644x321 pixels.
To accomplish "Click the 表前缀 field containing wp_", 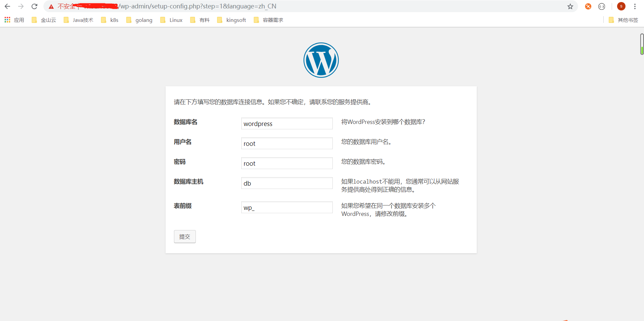I will coord(287,207).
